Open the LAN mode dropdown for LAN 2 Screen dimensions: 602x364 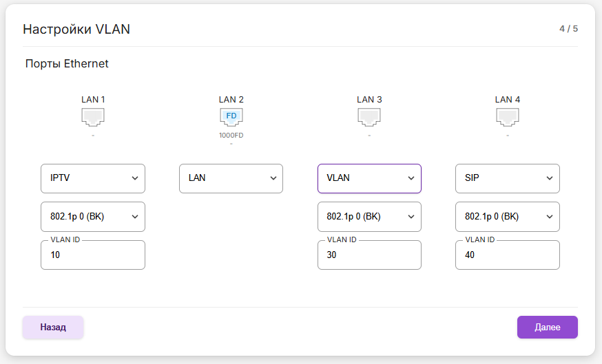[231, 178]
